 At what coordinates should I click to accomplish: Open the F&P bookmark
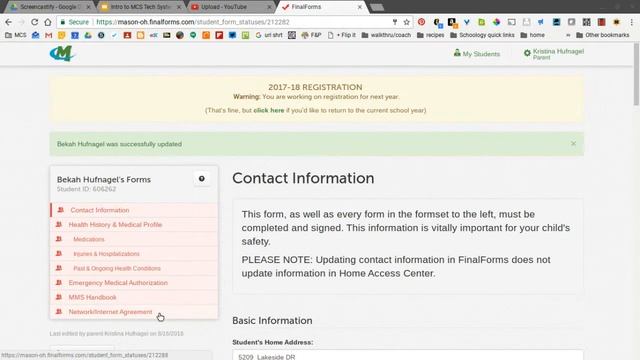coord(311,36)
